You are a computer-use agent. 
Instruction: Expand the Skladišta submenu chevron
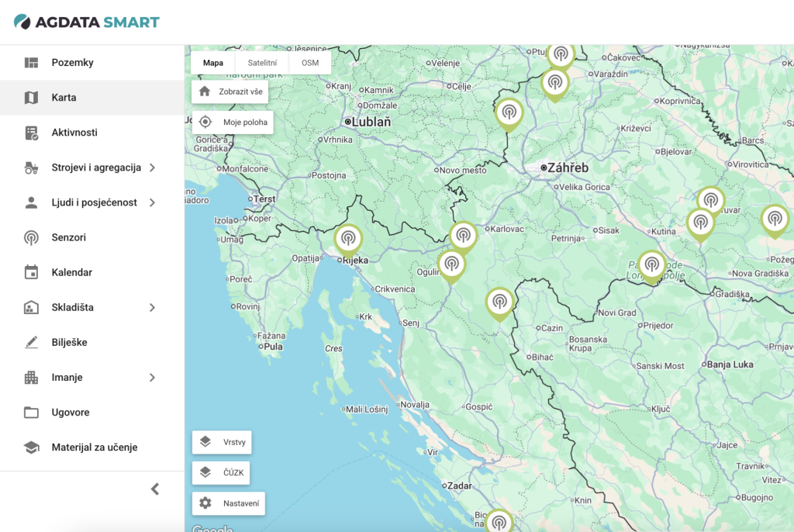point(153,308)
